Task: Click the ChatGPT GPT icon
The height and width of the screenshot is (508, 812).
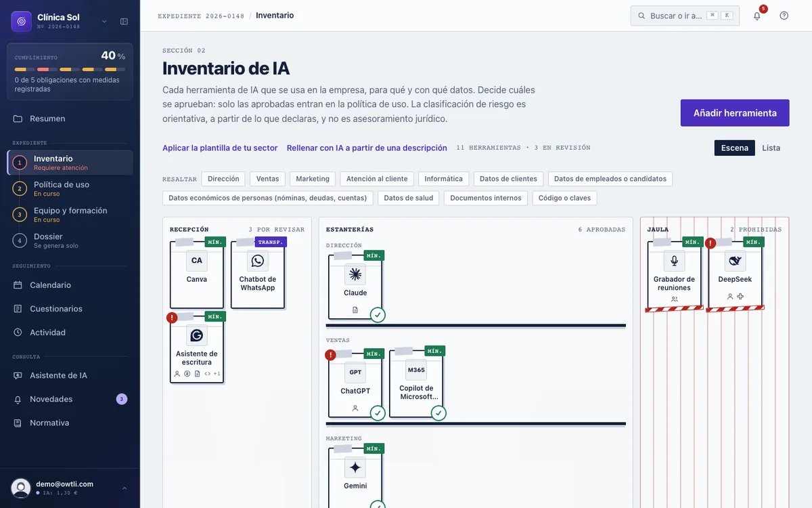Action: 355,373
